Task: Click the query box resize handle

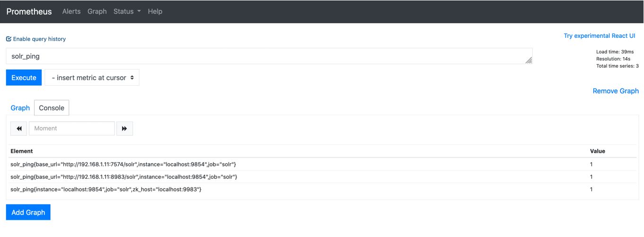Action: tap(529, 60)
